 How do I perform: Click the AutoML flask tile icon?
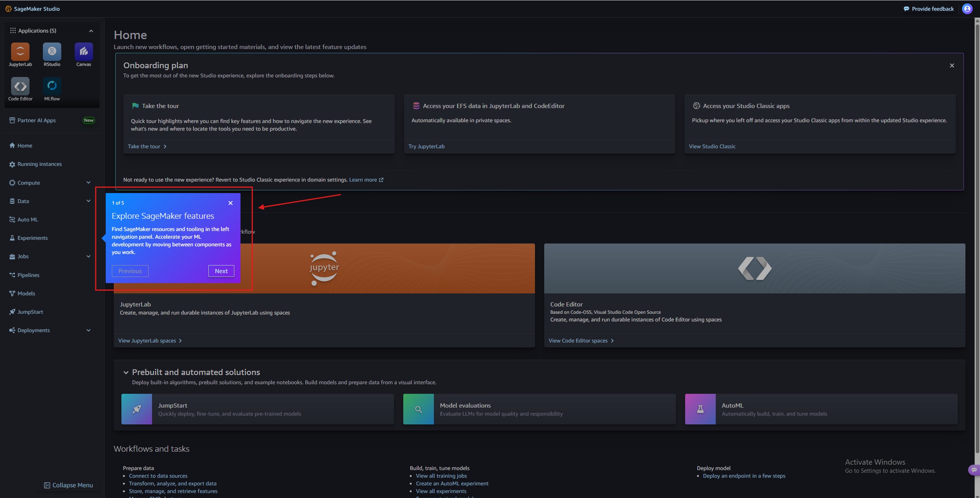tap(700, 409)
